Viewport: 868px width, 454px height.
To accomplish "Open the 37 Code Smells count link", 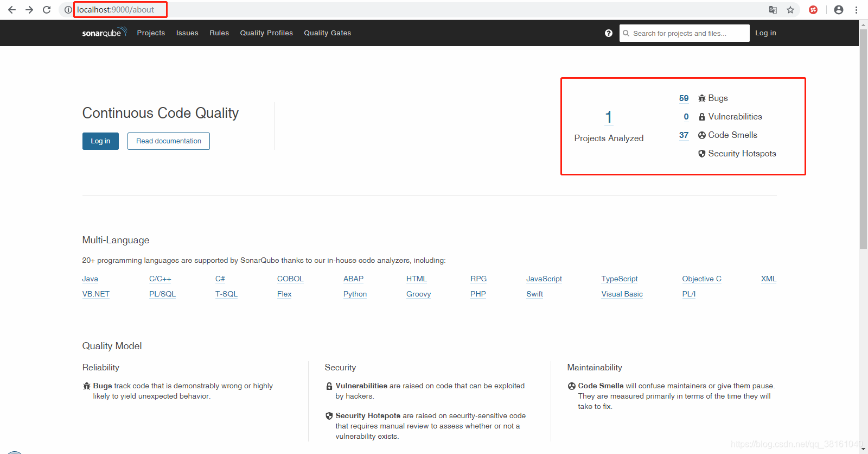I will coord(684,135).
